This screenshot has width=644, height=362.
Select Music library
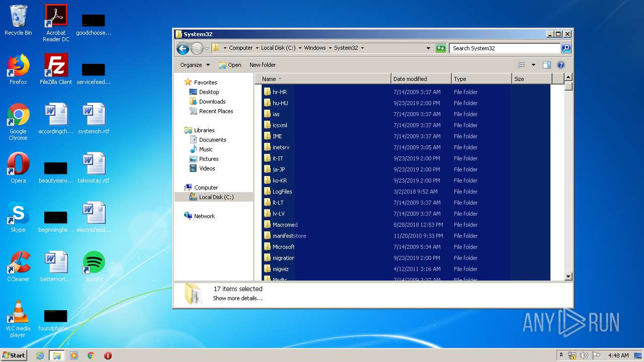click(201, 149)
